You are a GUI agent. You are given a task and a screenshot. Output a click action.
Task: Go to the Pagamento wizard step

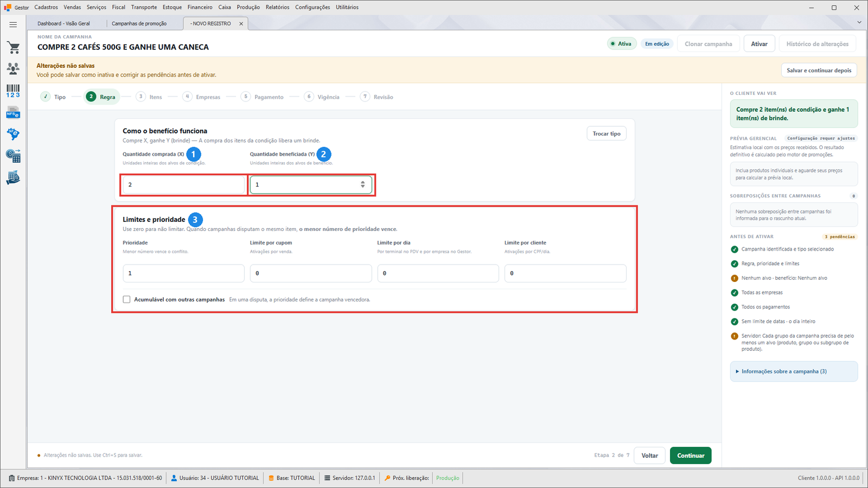point(263,97)
